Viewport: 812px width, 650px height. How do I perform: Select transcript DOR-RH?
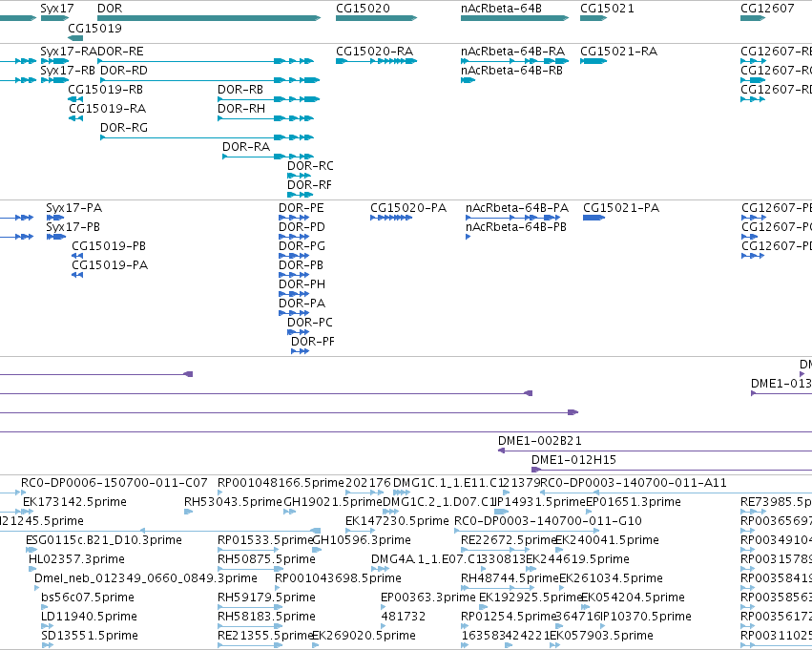pyautogui.click(x=265, y=118)
